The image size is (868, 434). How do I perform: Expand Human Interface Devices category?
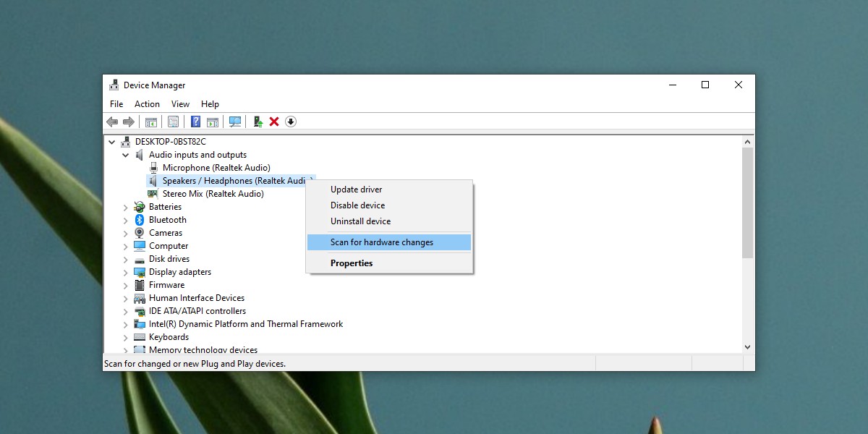pyautogui.click(x=125, y=298)
